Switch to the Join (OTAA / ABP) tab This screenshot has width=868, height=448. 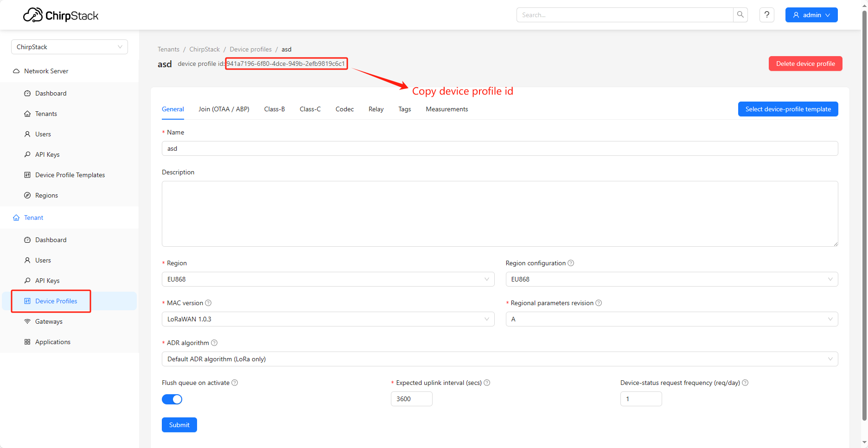coord(224,109)
